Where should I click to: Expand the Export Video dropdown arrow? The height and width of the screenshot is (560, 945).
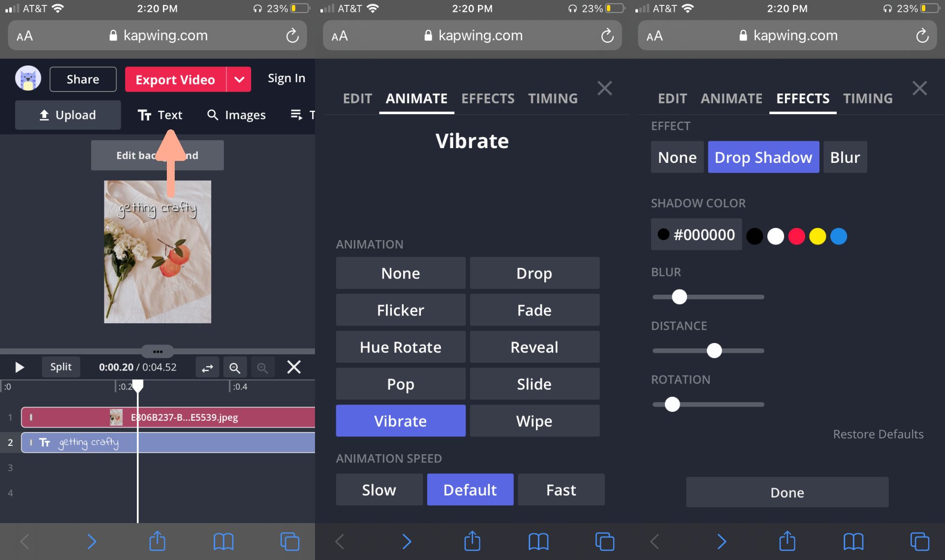click(x=239, y=80)
